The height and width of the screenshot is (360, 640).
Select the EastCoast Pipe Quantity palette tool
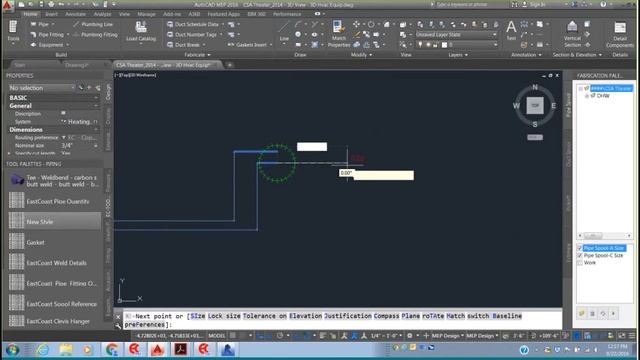pos(54,201)
